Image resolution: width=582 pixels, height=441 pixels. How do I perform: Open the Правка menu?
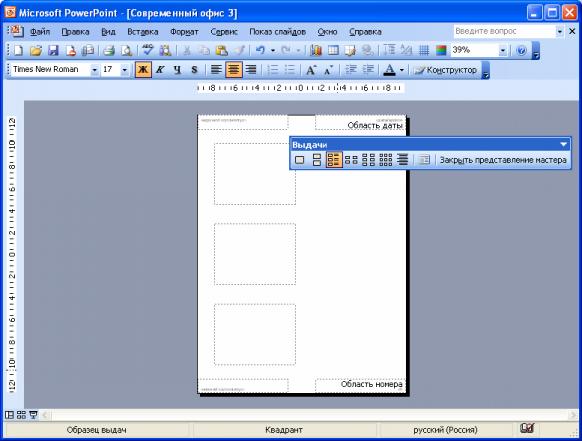tap(75, 32)
